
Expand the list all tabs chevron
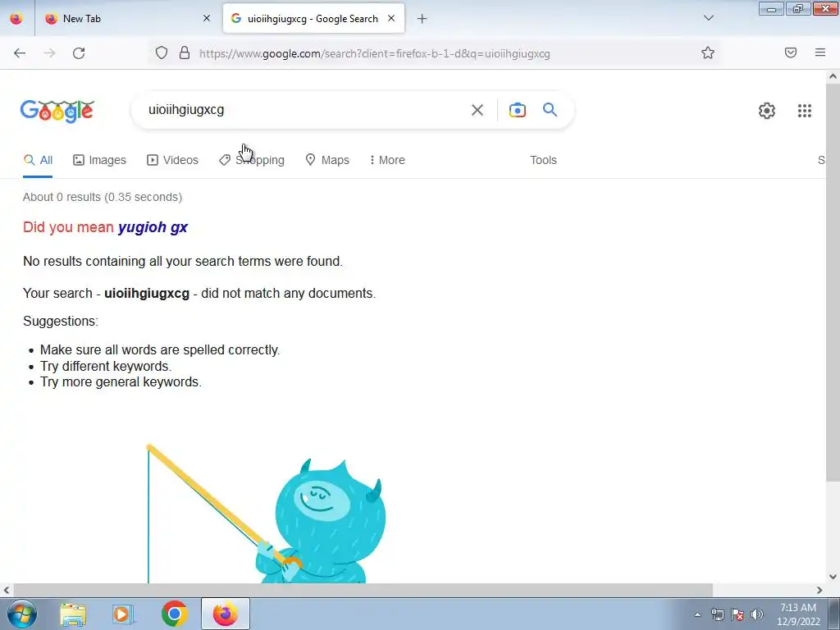[x=708, y=18]
